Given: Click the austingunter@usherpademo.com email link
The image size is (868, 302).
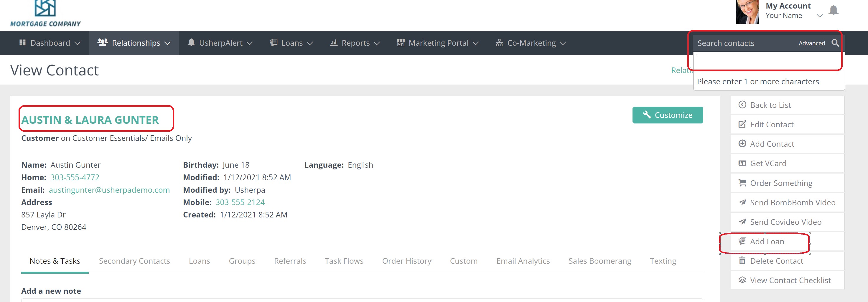Looking at the screenshot, I should (x=109, y=190).
